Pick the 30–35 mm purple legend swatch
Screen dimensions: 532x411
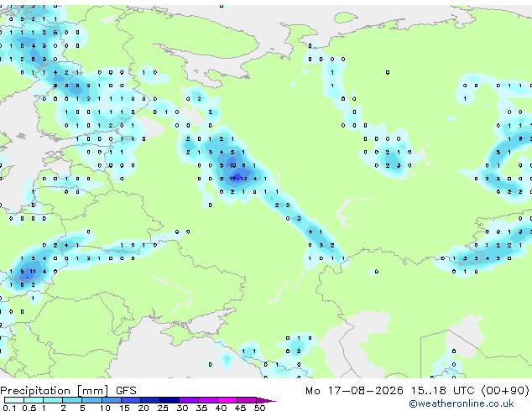tap(189, 400)
